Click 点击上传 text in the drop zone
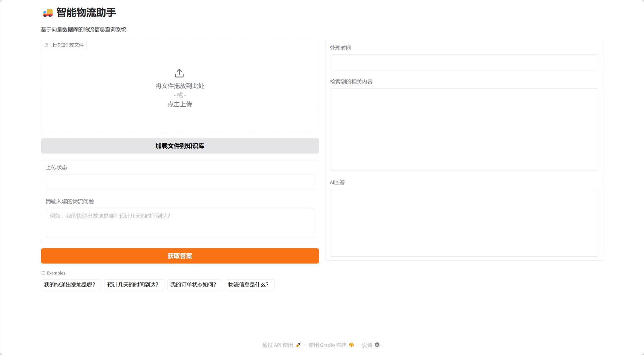This screenshot has height=355, width=644. (x=180, y=104)
